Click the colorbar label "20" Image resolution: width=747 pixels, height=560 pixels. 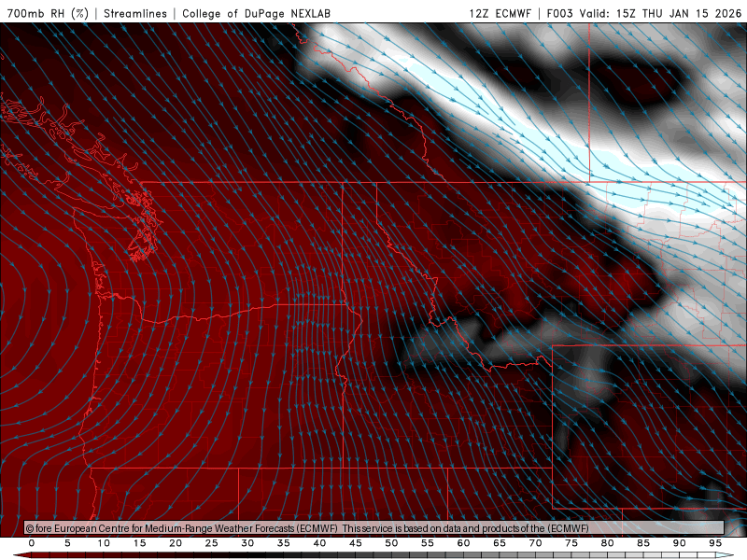(176, 543)
